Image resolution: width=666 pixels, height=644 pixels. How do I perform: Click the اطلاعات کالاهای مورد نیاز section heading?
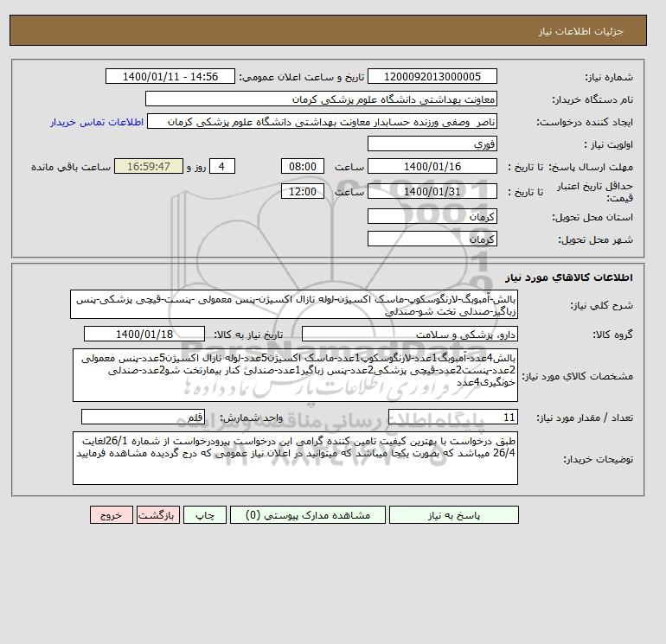click(x=569, y=277)
